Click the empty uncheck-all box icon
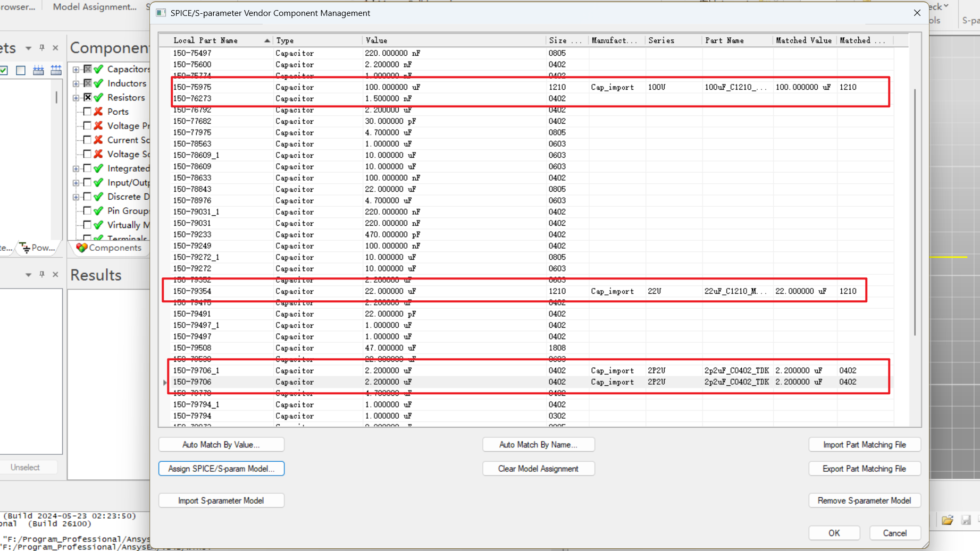The width and height of the screenshot is (980, 551). (21, 70)
